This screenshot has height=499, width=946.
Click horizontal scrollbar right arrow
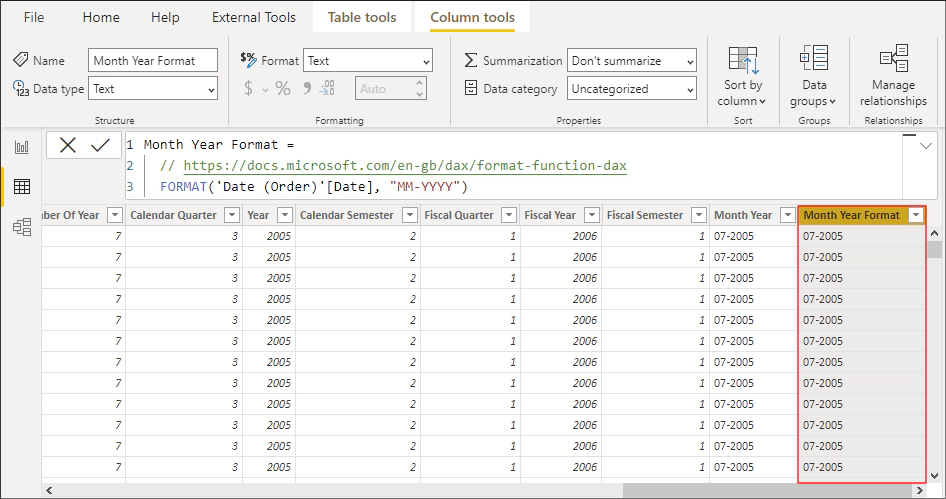point(920,490)
